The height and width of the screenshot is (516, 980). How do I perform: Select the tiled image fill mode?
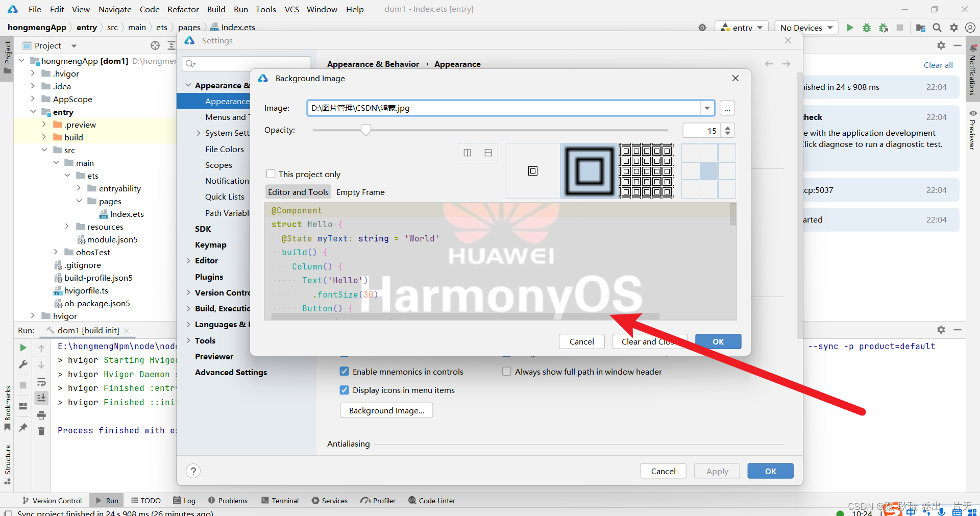[x=646, y=171]
